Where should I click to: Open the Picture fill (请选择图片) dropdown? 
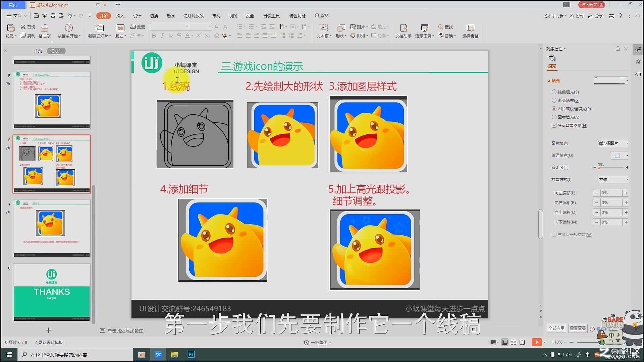point(613,143)
